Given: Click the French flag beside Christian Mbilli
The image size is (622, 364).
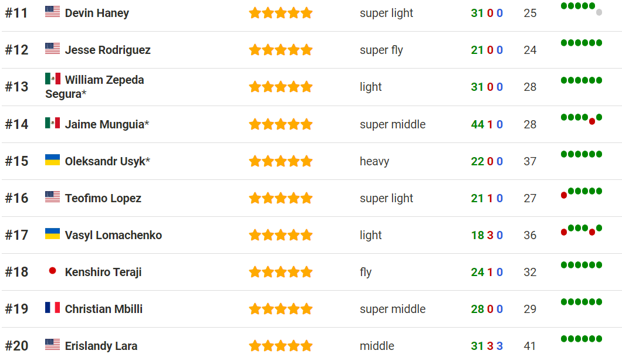Looking at the screenshot, I should coord(52,308).
